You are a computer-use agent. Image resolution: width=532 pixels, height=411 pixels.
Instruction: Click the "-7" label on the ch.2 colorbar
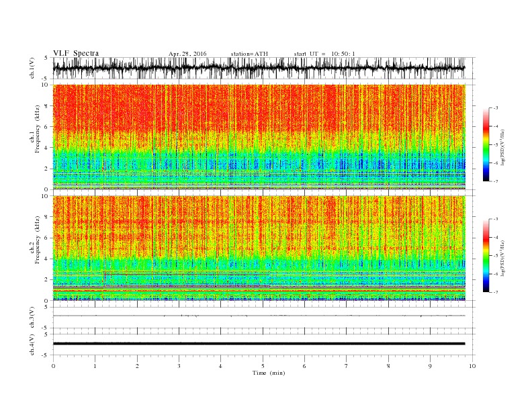point(496,292)
